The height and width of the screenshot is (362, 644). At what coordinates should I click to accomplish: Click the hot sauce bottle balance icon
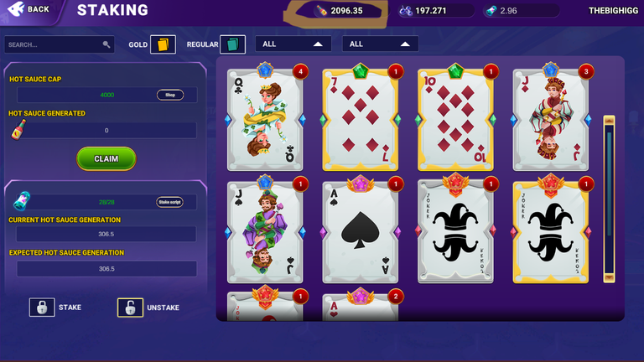point(322,11)
